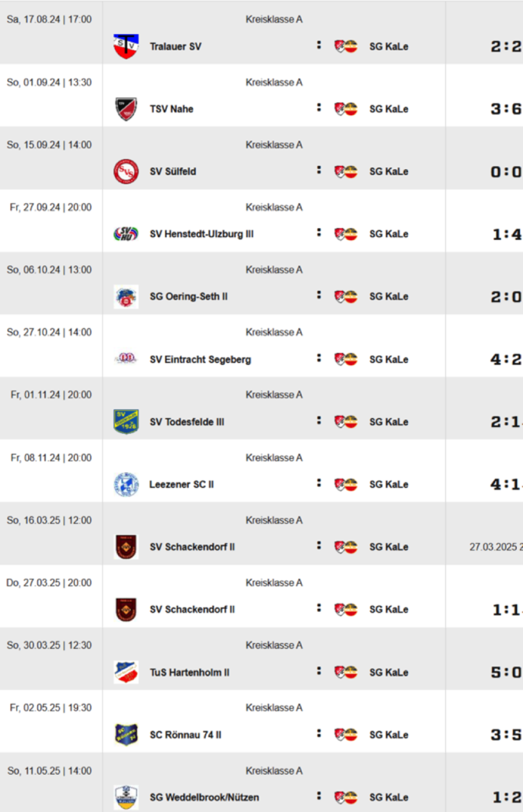
Task: Click the SV Eintracht Segeberg logo
Action: tap(126, 359)
